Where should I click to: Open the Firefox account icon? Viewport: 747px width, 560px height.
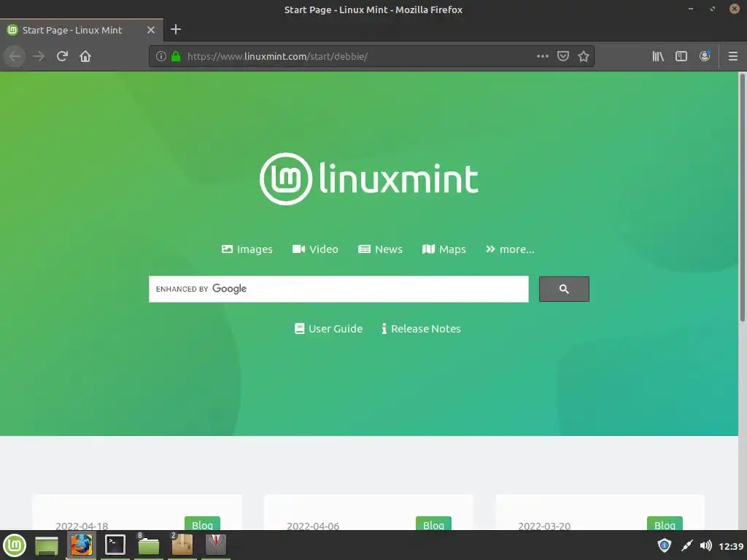[x=705, y=56]
